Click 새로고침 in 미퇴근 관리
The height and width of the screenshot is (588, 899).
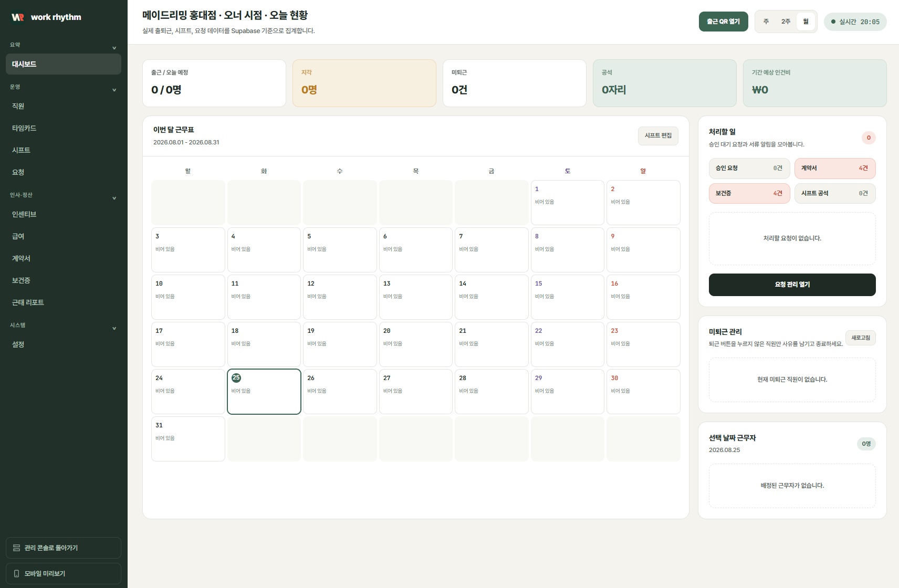click(860, 338)
